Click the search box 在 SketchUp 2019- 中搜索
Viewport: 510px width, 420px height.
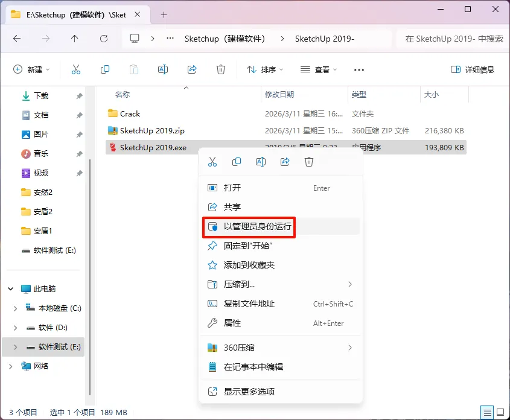453,39
